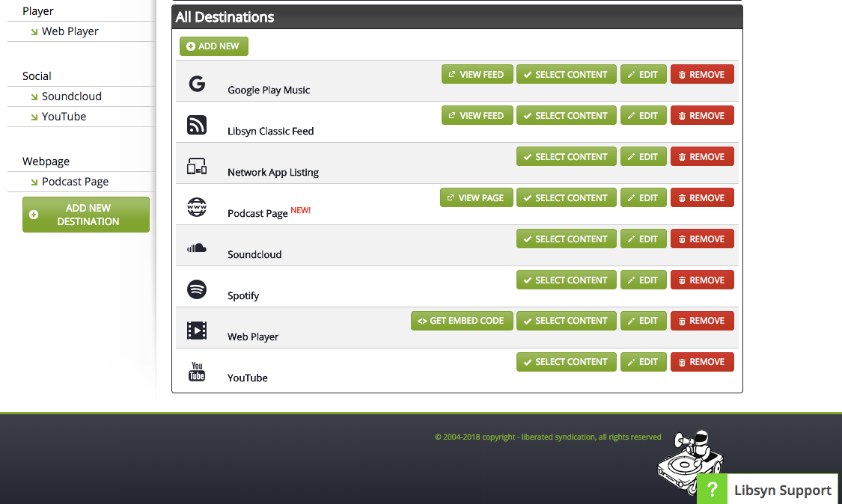Remove the Web Player destination
Image resolution: width=842 pixels, height=504 pixels.
[702, 321]
